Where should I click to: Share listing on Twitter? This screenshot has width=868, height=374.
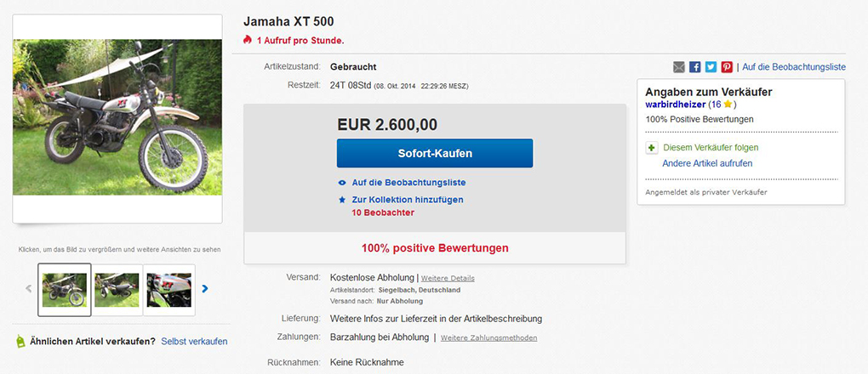[711, 66]
